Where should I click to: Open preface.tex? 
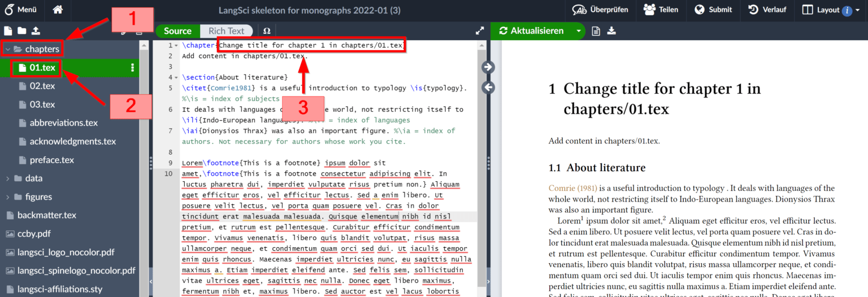52,160
